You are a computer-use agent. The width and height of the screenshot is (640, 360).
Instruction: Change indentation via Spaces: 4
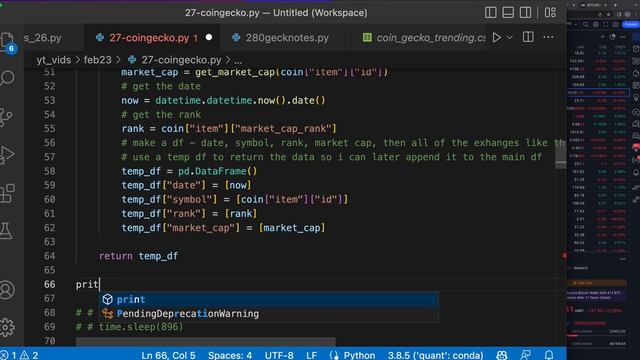pyautogui.click(x=230, y=355)
